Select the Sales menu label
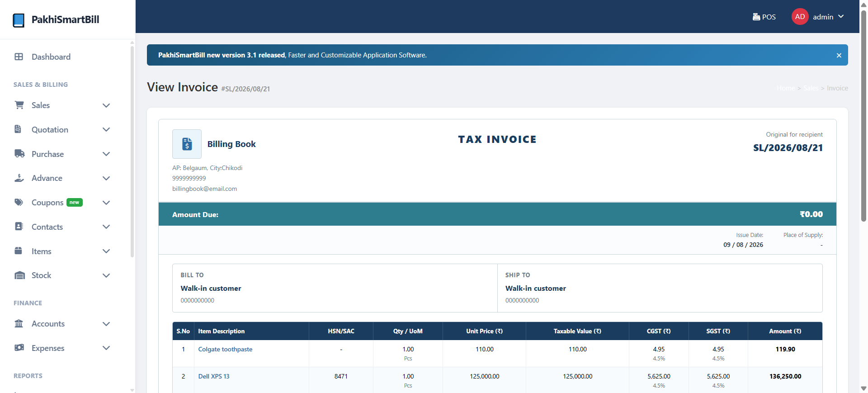The image size is (868, 393). (41, 105)
